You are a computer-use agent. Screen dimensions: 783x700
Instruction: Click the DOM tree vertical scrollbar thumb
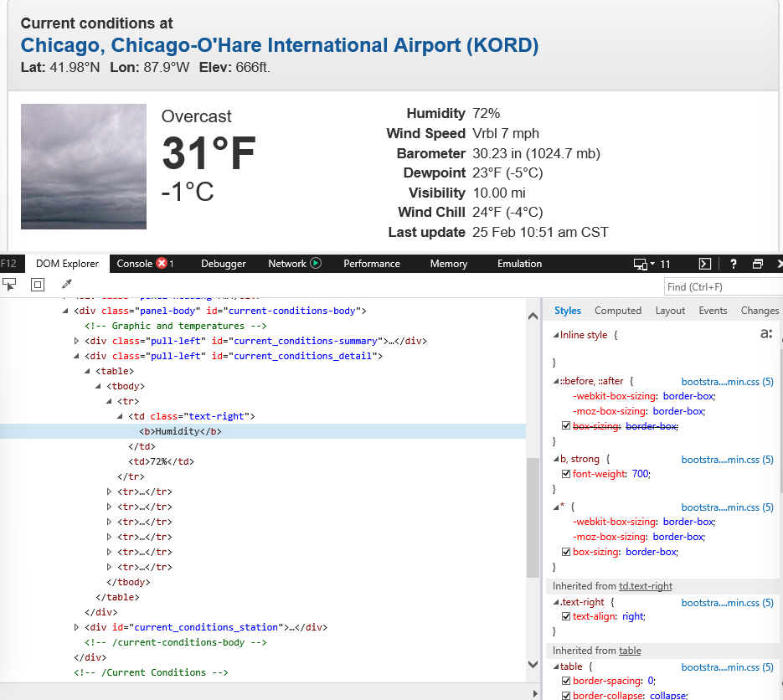[x=533, y=517]
